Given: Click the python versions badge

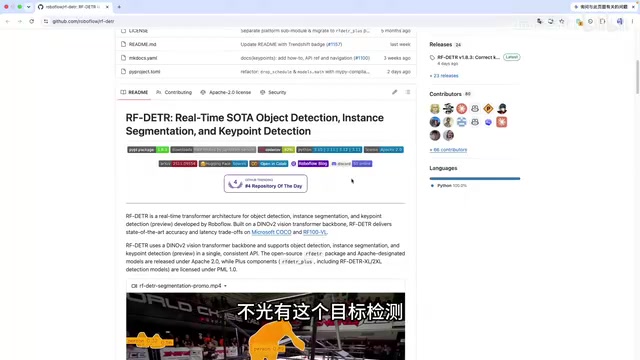Looking at the screenshot, I should (x=329, y=150).
